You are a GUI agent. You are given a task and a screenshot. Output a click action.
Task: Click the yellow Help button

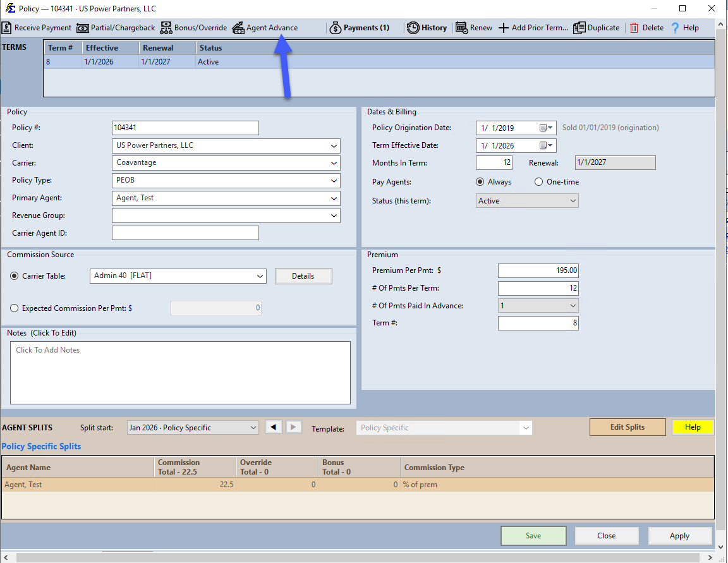pos(692,427)
